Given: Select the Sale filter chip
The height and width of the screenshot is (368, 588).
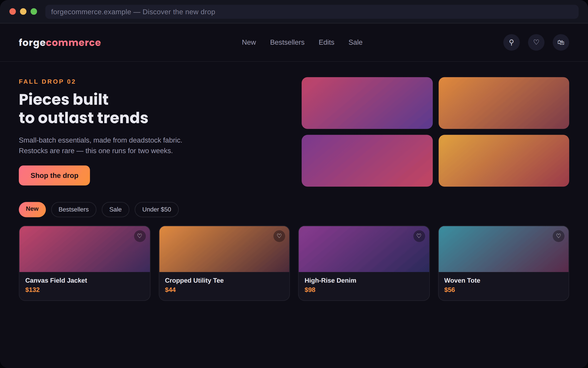Looking at the screenshot, I should (115, 209).
